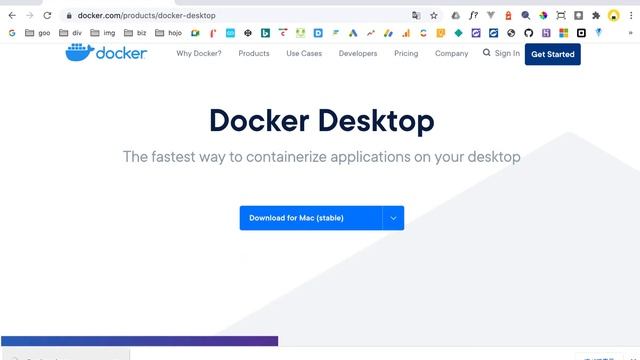Open the GitHub bookmark icon
Image resolution: width=640 pixels, height=360 pixels.
pos(529,33)
